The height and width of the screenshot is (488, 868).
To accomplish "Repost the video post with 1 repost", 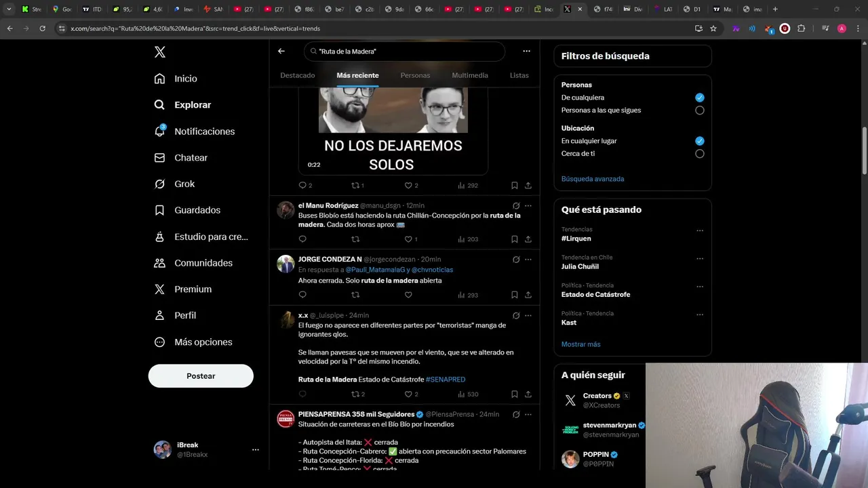I will click(x=357, y=185).
